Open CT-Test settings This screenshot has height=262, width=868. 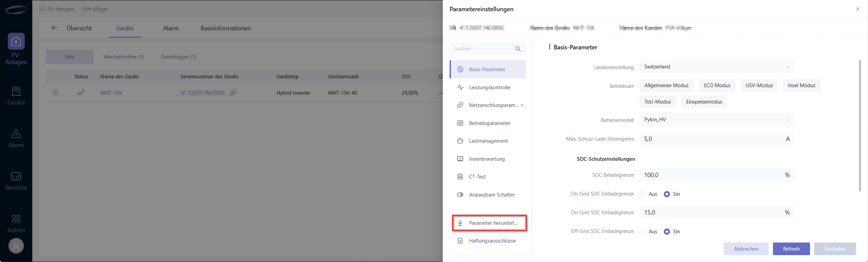tap(488, 177)
